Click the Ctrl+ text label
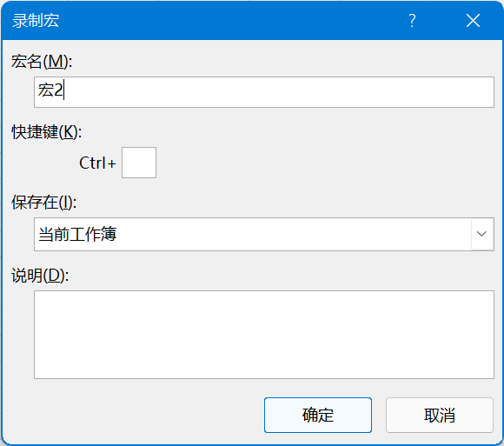The width and height of the screenshot is (504, 446). (x=97, y=163)
